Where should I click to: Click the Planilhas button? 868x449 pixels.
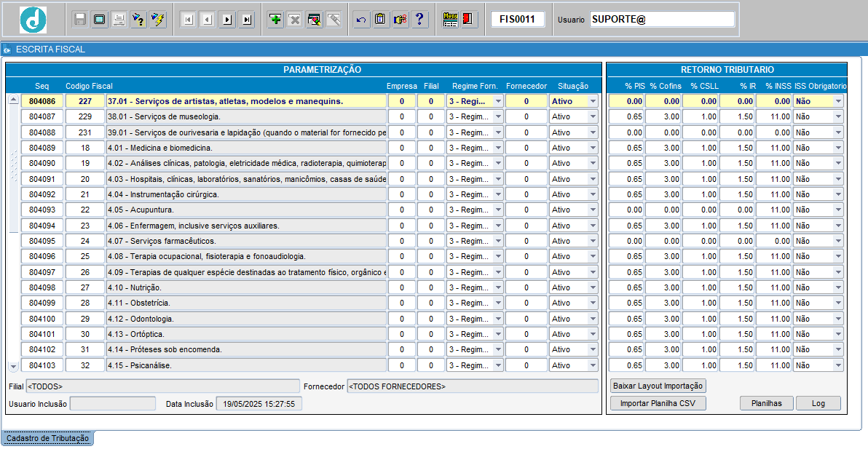coord(767,403)
